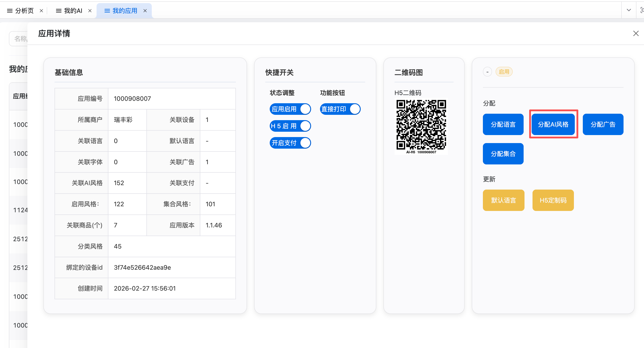Image resolution: width=644 pixels, height=348 pixels.
Task: Close the 分析页 tab with its X icon
Action: (x=41, y=11)
